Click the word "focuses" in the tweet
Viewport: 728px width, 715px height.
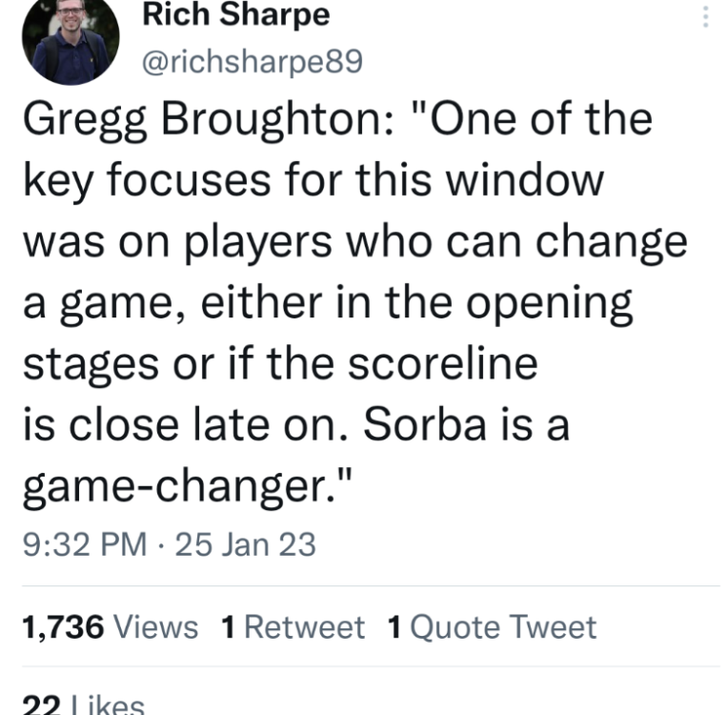coord(181,181)
